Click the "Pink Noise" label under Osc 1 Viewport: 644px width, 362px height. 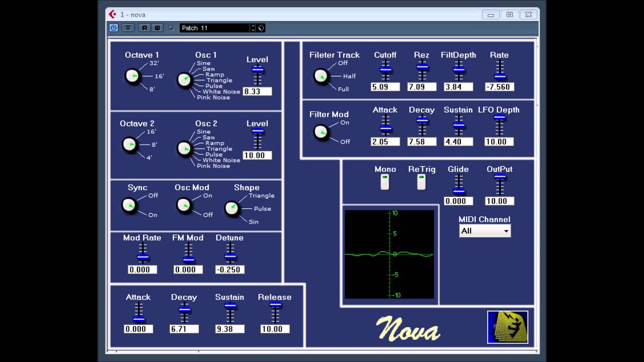213,98
